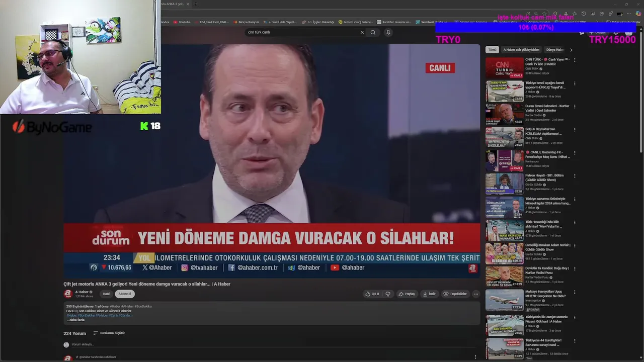Screen dimensions: 644x362
Task: Open Gaziantep FK - Fenerbahçe live thumbnail
Action: coord(504,160)
